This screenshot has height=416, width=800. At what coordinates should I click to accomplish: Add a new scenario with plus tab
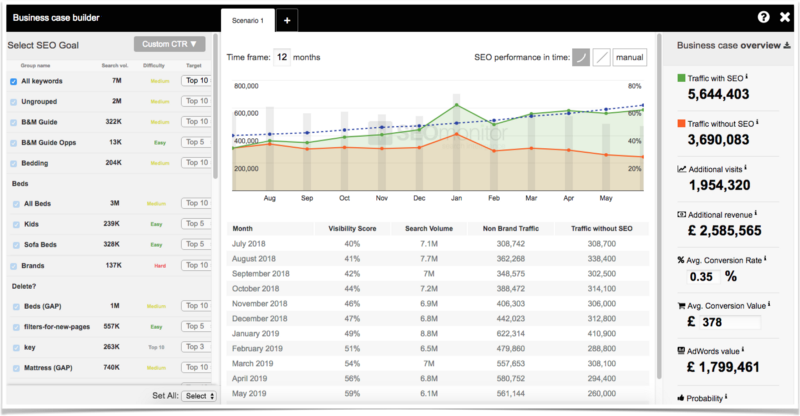[x=287, y=20]
